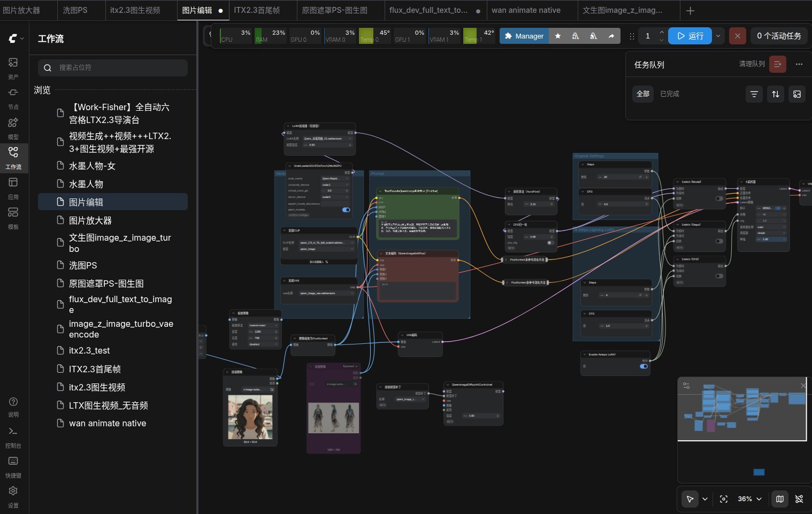The width and height of the screenshot is (812, 514).
Task: Click the 运行 run button
Action: pos(690,36)
